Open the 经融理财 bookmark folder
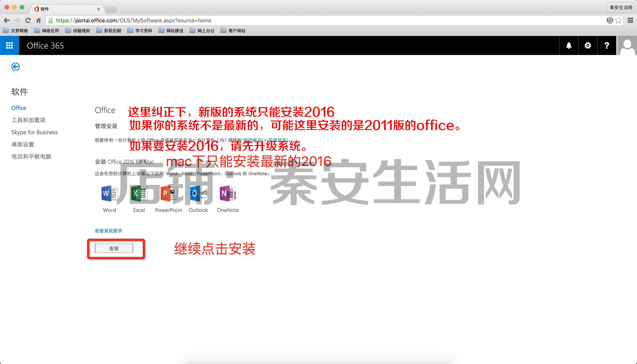 click(78, 31)
